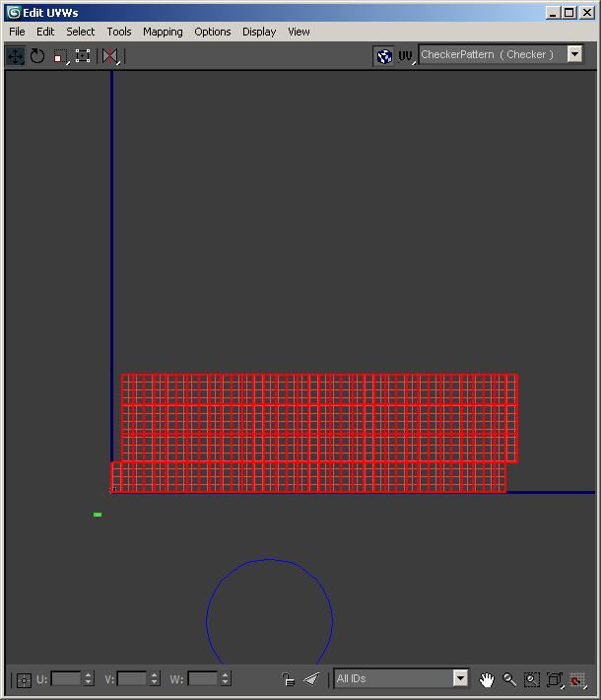Select the Scale tool
Image resolution: width=601 pixels, height=700 pixels.
(61, 56)
